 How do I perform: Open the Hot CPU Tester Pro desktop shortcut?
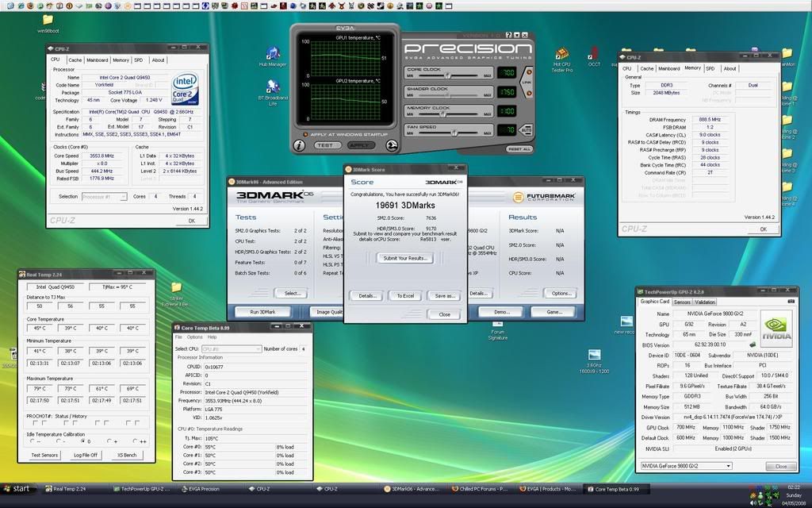[562, 55]
